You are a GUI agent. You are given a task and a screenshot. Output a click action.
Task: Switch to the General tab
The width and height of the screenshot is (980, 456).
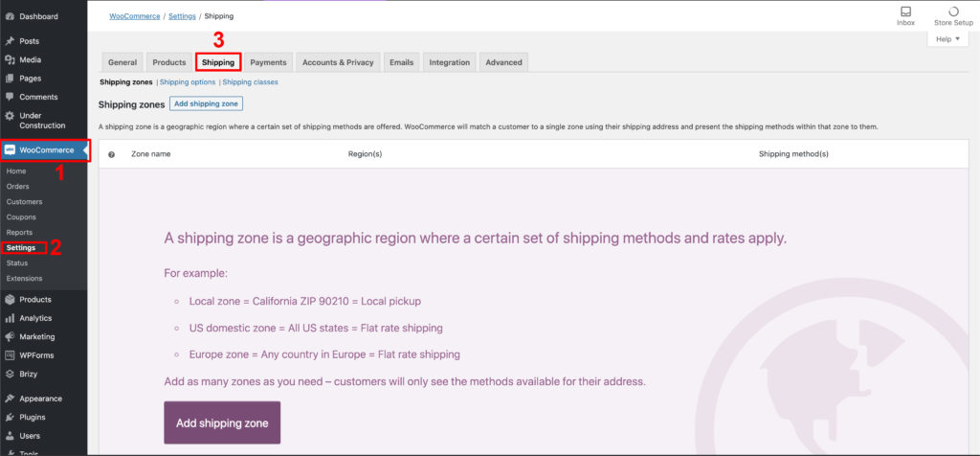click(122, 62)
